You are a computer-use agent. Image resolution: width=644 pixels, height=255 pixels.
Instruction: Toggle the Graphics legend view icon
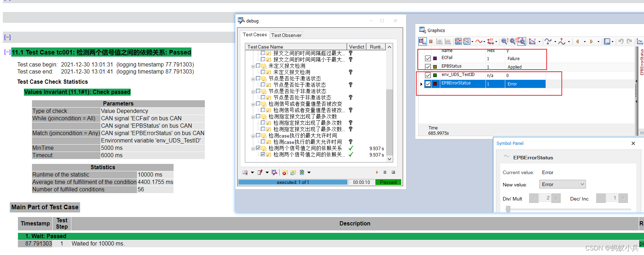coord(422,42)
